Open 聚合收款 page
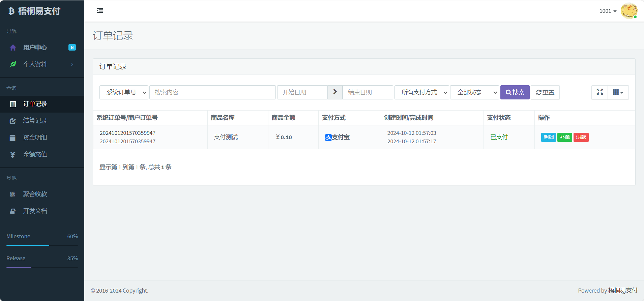 click(42, 194)
